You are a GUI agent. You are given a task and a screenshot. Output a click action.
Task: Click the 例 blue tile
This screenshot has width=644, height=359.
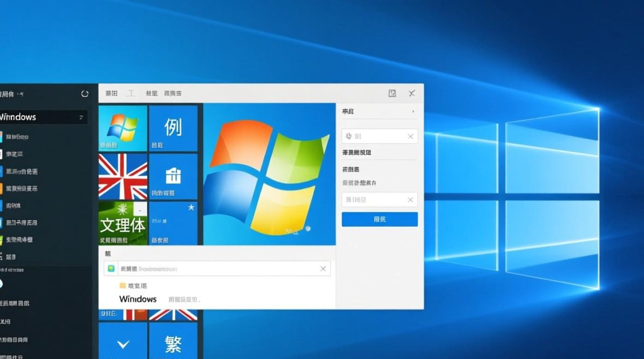(x=173, y=127)
